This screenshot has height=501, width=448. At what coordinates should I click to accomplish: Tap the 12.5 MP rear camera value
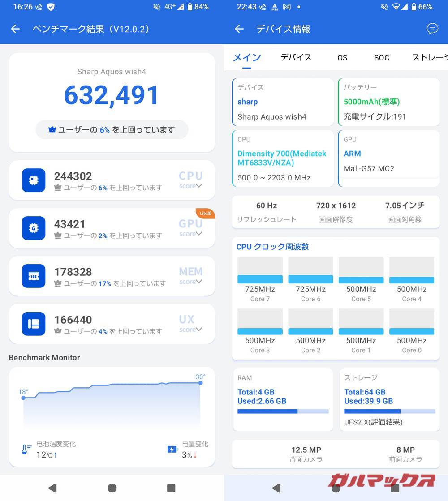(x=306, y=450)
